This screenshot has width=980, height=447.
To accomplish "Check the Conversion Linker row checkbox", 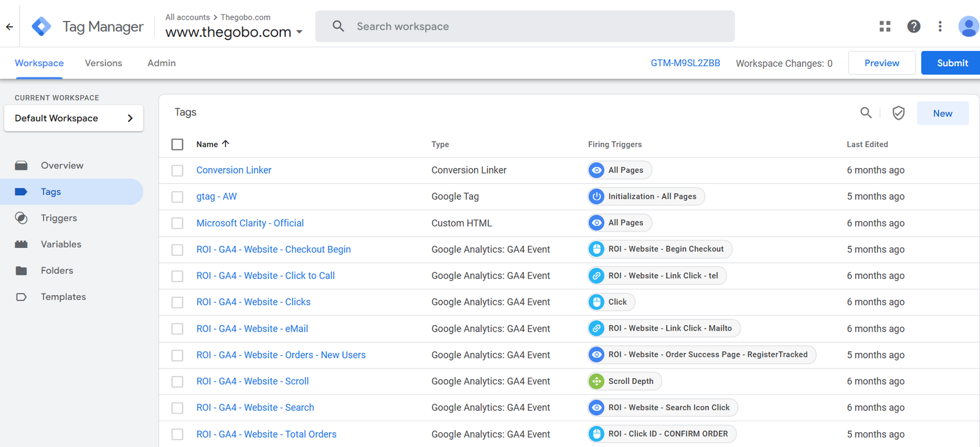I will pyautogui.click(x=178, y=170).
